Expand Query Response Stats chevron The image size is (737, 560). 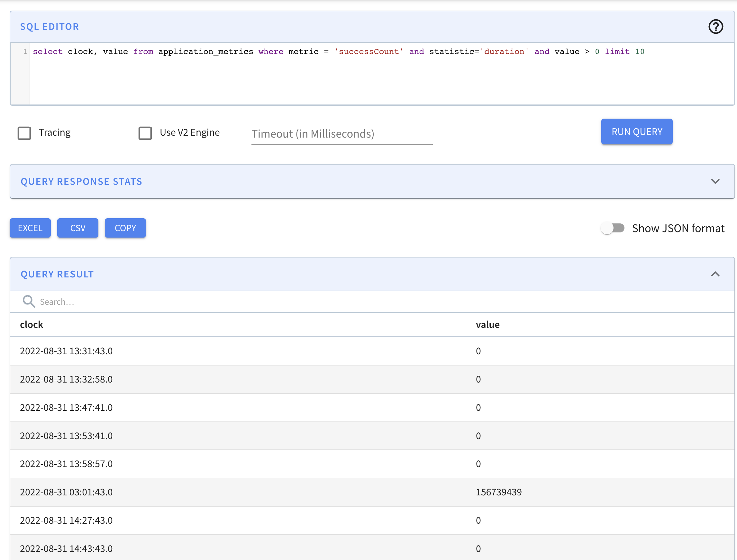(x=715, y=181)
